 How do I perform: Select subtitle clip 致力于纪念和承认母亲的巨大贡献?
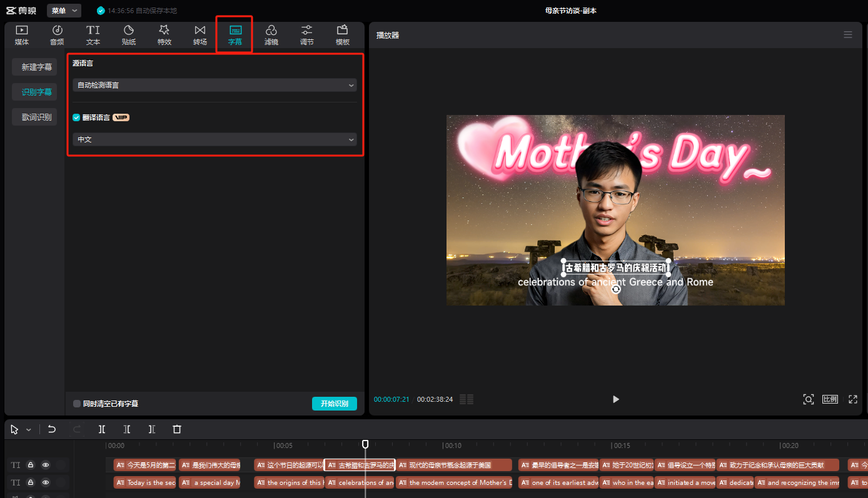(x=778, y=465)
